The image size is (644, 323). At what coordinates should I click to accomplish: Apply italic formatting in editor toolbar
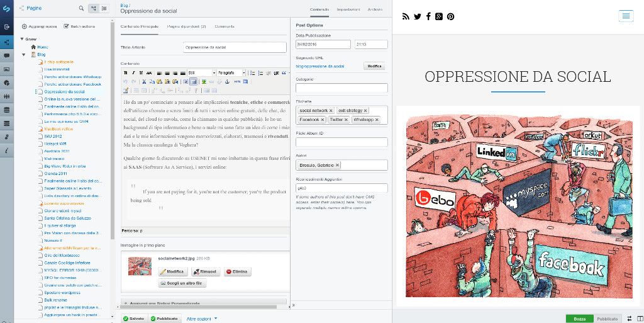133,73
